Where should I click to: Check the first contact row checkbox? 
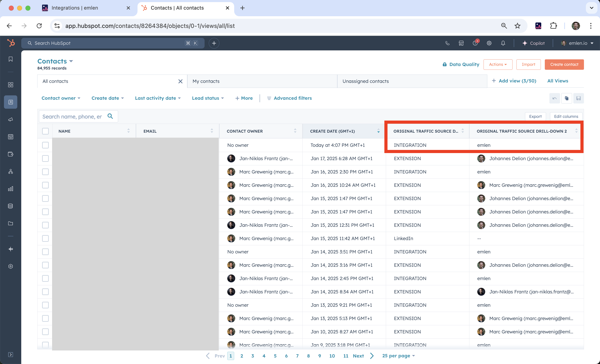click(x=45, y=145)
